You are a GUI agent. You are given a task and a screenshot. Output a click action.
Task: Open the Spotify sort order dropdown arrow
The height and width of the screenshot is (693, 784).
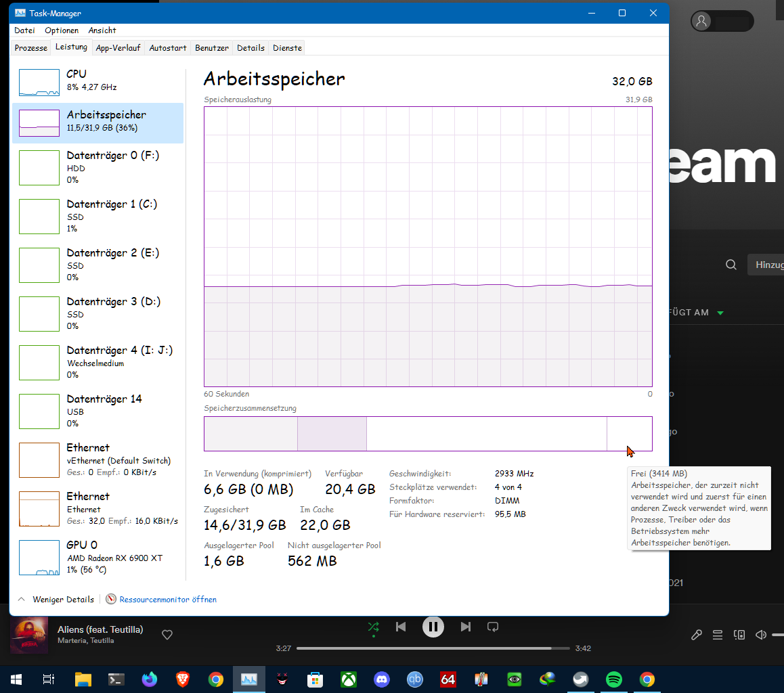[x=720, y=313]
